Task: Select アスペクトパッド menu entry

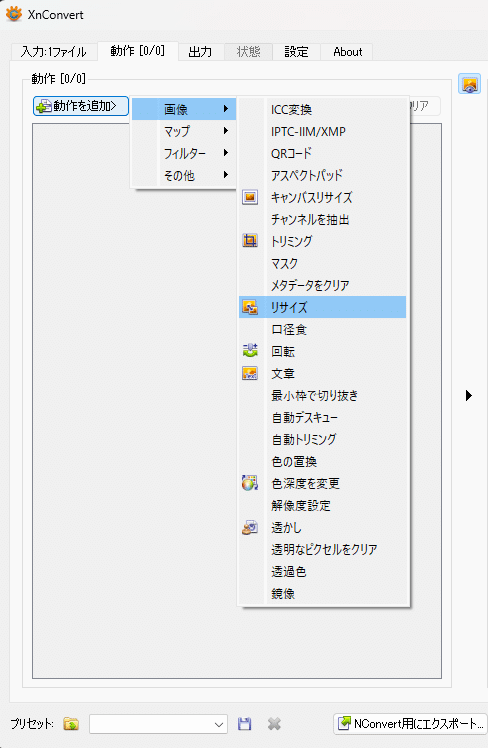Action: (322, 175)
